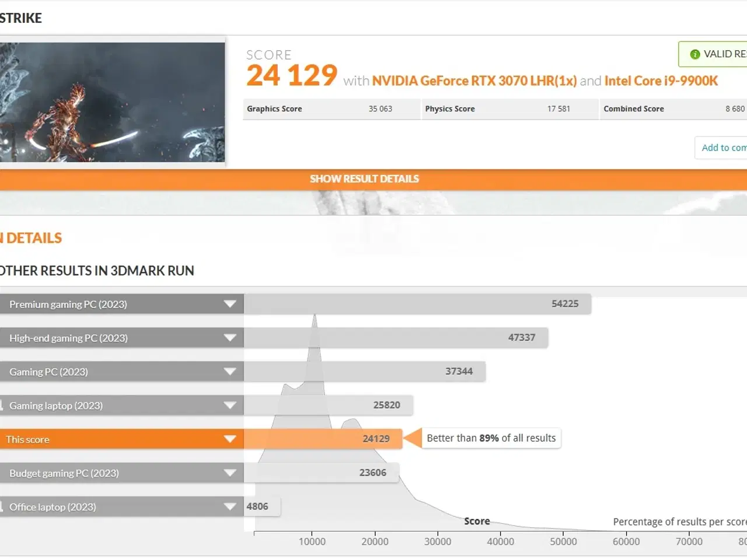Click the 54225 score bar value
The image size is (747, 560).
pos(565,303)
